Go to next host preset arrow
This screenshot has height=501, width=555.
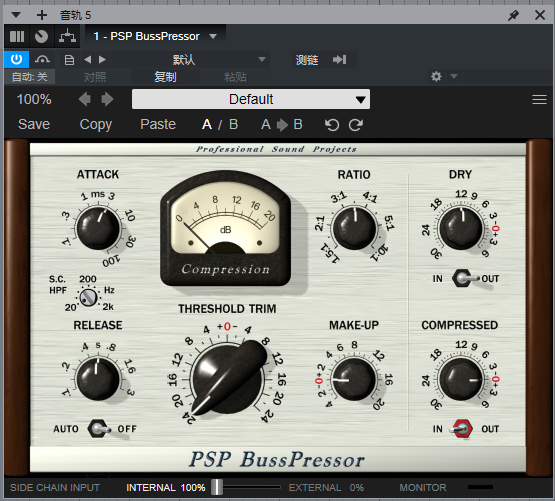103,59
